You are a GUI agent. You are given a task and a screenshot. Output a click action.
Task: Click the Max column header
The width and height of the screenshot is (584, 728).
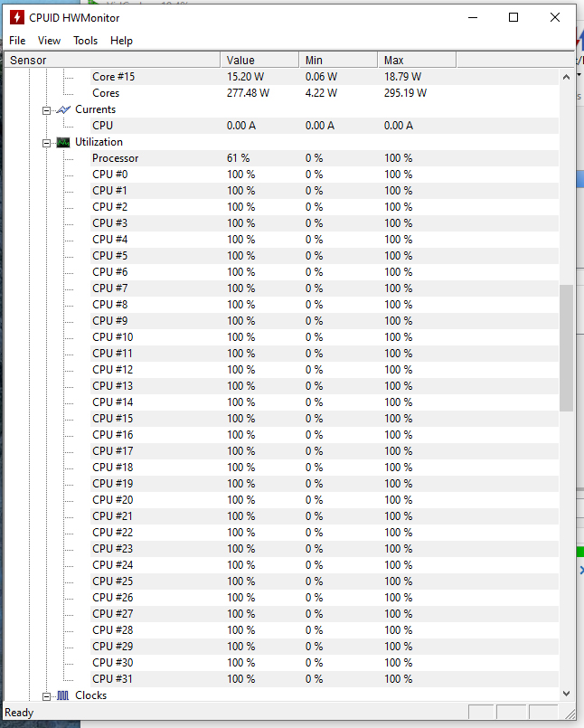point(418,61)
